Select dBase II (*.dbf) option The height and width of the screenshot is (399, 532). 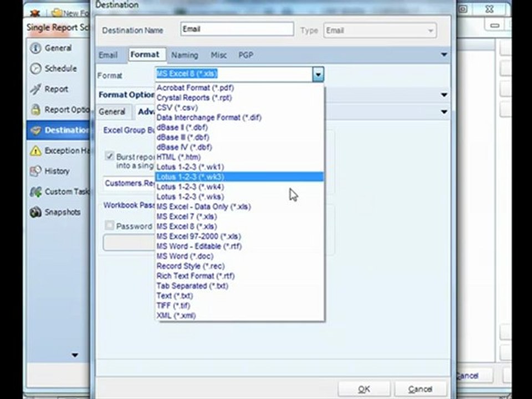239,127
